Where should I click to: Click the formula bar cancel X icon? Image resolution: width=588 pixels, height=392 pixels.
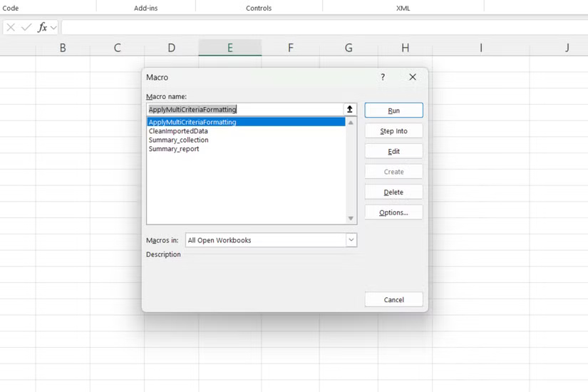coord(11,27)
